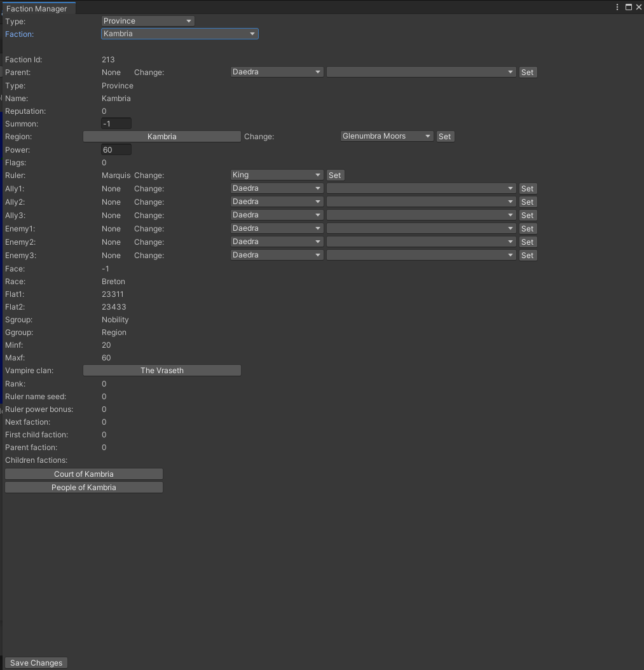Open the Faction dropdown showing Kambria
This screenshot has height=670, width=644.
tap(180, 34)
